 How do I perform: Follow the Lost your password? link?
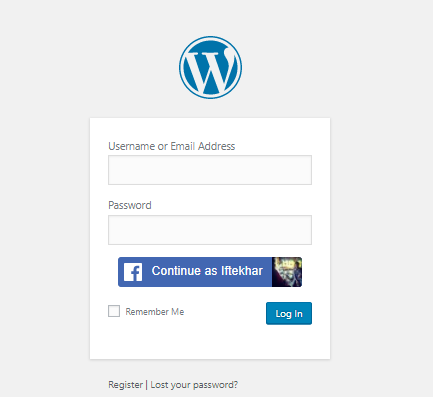pyautogui.click(x=194, y=385)
